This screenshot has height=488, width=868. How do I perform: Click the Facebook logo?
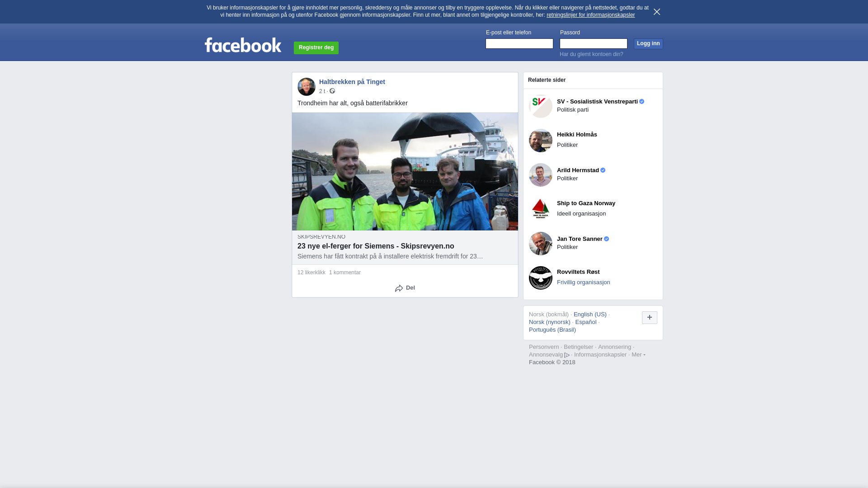243,45
